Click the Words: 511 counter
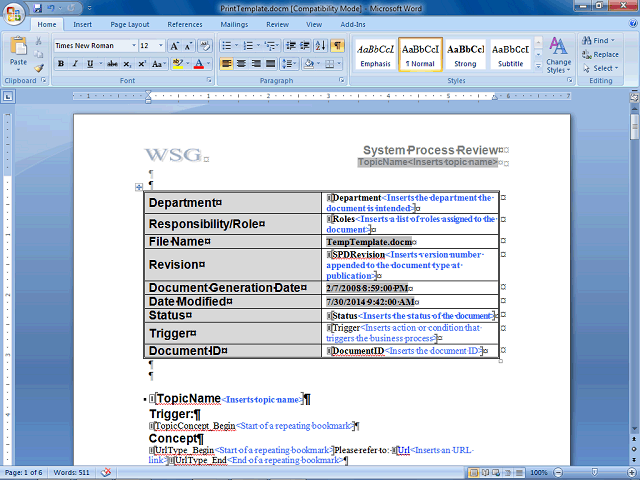640x480 pixels. [71, 473]
